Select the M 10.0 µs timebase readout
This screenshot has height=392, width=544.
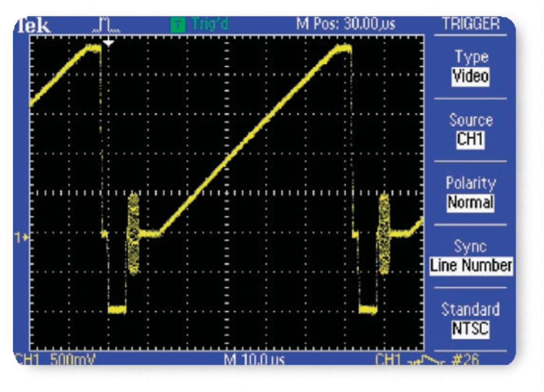[254, 360]
